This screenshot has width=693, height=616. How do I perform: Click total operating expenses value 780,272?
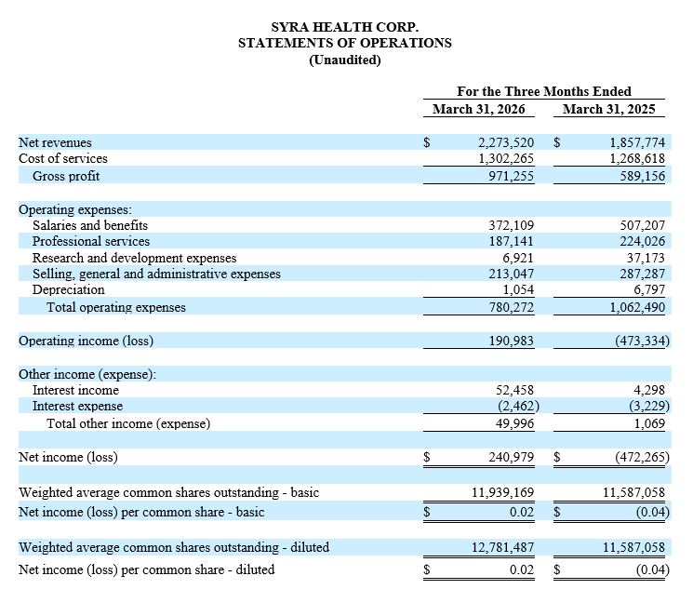(512, 307)
